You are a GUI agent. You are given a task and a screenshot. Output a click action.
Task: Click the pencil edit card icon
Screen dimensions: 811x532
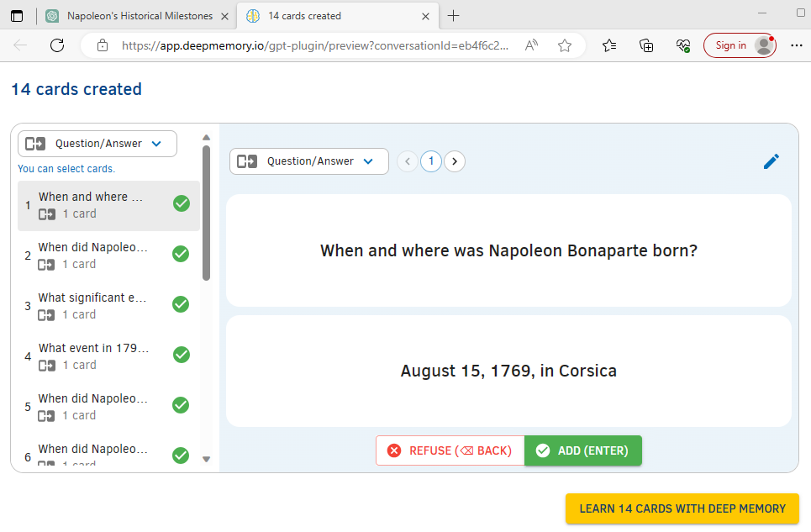click(771, 161)
